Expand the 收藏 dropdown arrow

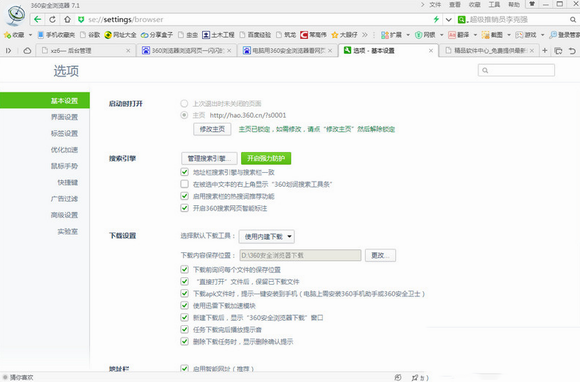coord(30,35)
